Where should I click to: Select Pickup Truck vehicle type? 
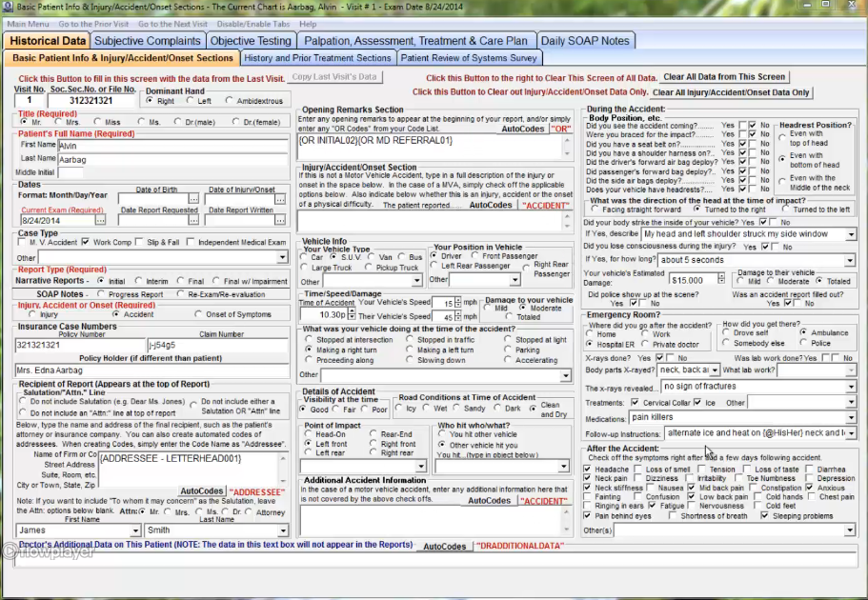pyautogui.click(x=368, y=268)
